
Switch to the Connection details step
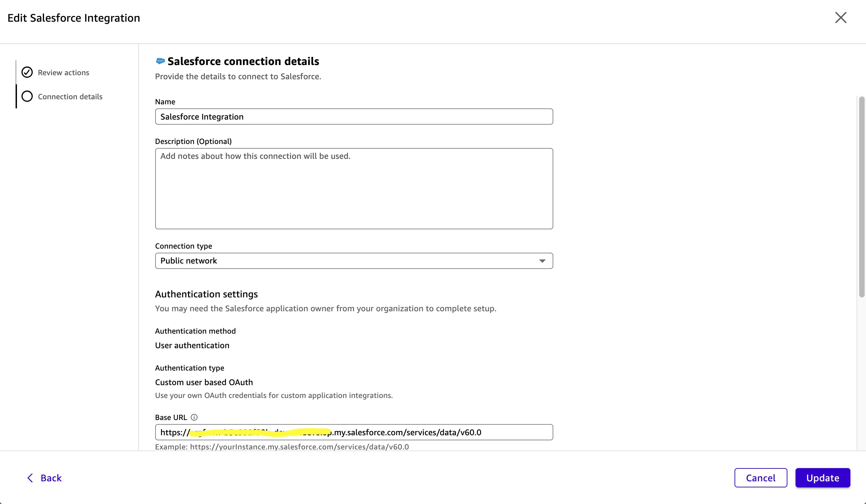[x=70, y=97]
